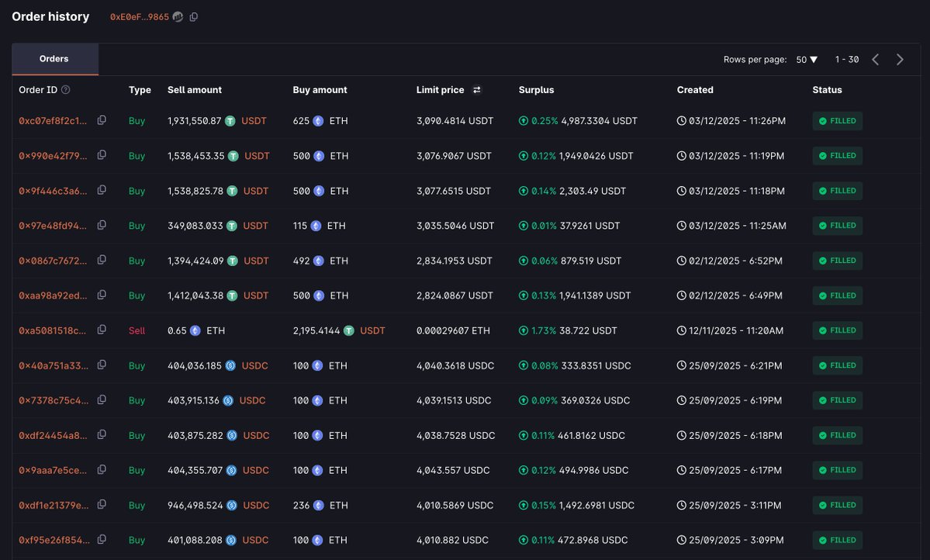Screen dimensions: 930x560
Task: Copy order ID 0xc07ef8f2c1
Action: pyautogui.click(x=102, y=120)
